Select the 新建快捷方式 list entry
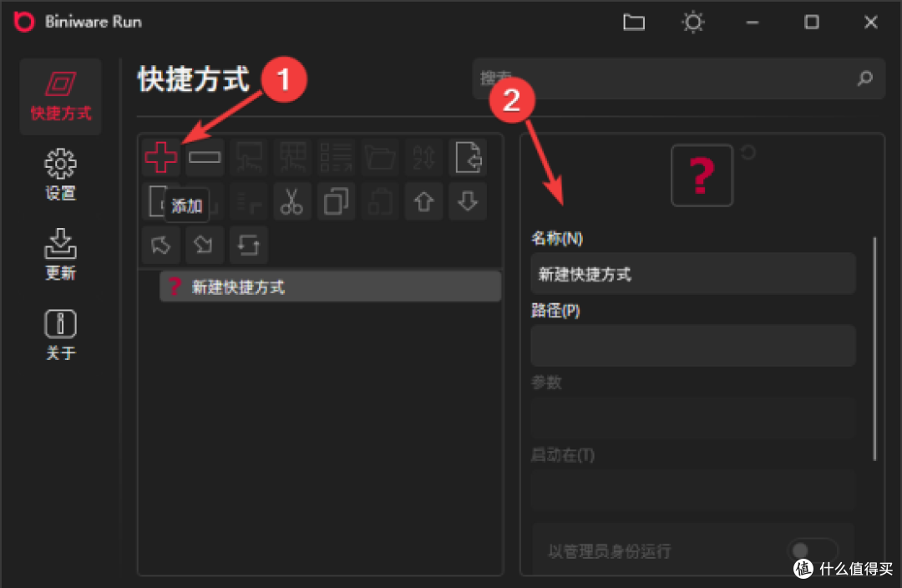The image size is (902, 588). (330, 286)
